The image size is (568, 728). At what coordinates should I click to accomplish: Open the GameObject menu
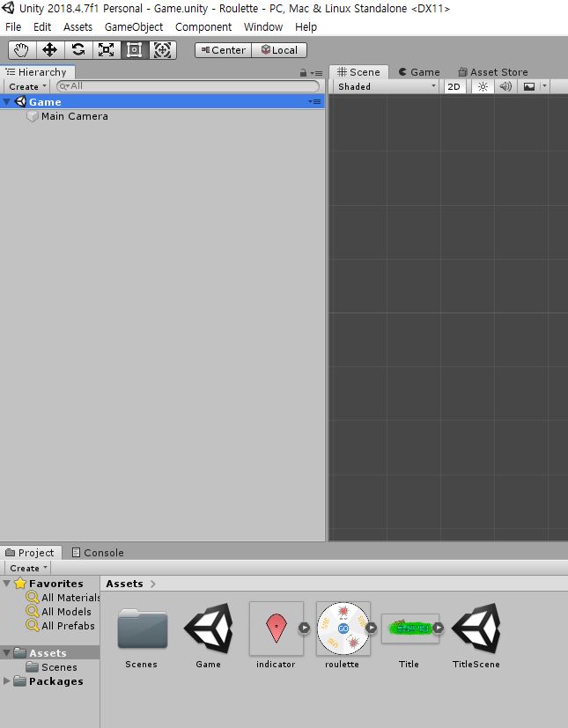134,27
